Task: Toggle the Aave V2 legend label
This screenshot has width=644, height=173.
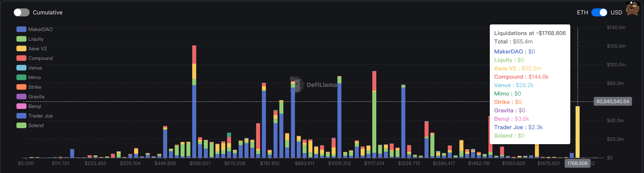Action: pos(37,48)
